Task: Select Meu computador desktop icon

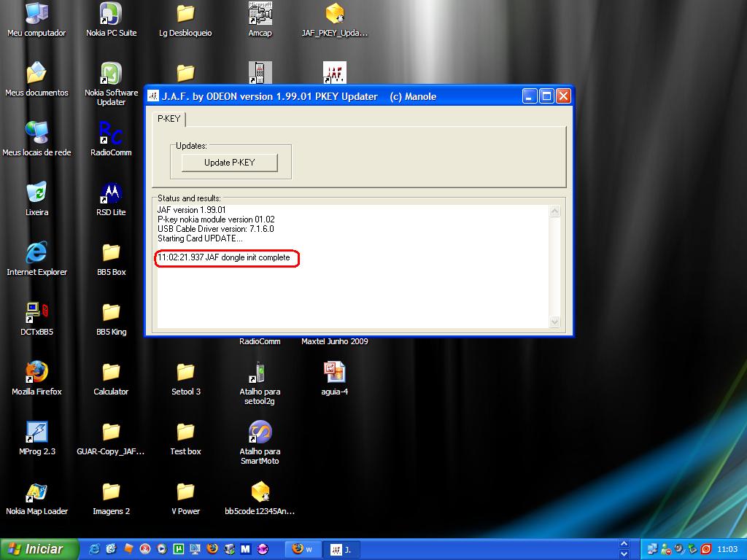Action: 36,20
